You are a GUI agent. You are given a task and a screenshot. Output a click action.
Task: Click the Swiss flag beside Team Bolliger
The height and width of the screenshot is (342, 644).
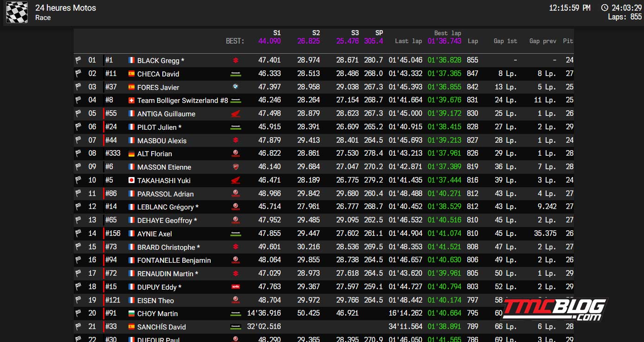131,101
